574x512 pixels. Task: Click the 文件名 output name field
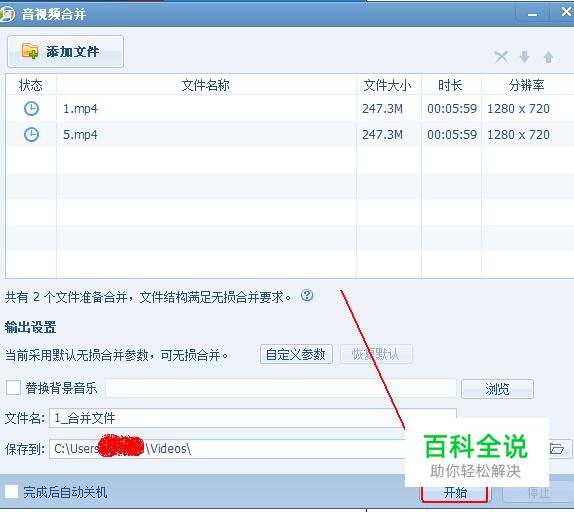click(253, 418)
